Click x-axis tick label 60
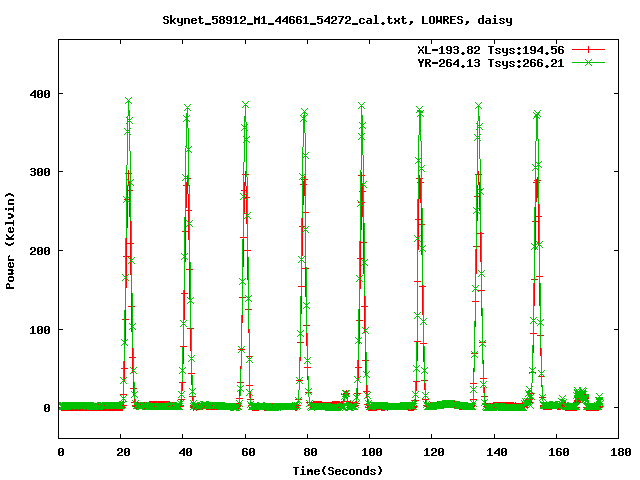Screen dimensions: 640x480 pos(248,452)
